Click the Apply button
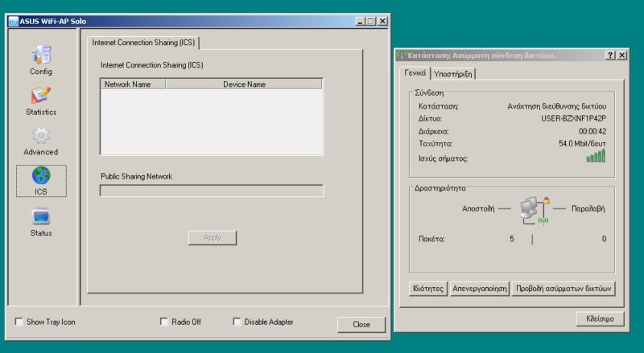Screen dimensions: 644x353 click(x=213, y=238)
